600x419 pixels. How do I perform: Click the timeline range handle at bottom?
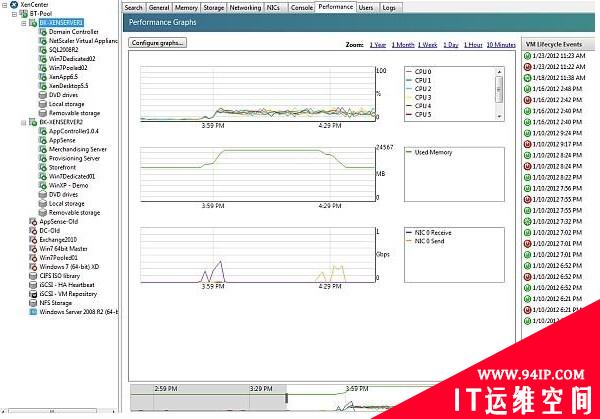coord(286,398)
